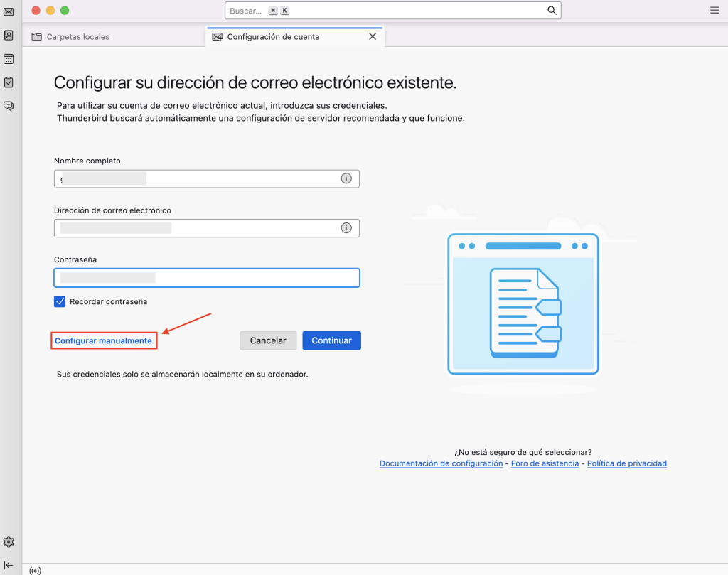728x575 pixels.
Task: Focus the Contraseña input field
Action: (x=207, y=278)
